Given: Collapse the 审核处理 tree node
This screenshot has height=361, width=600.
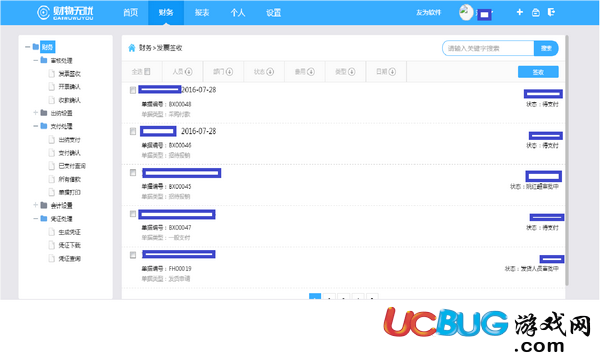Looking at the screenshot, I should click(x=36, y=60).
